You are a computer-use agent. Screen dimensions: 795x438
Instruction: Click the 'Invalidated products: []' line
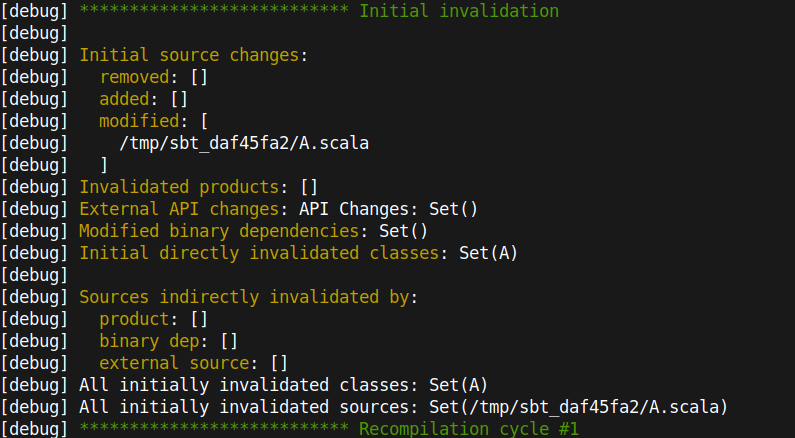(198, 187)
